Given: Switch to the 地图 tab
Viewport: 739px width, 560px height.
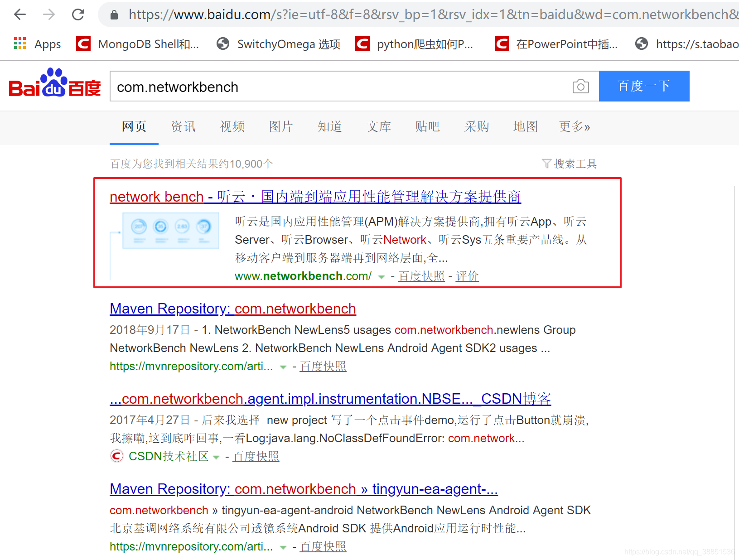Looking at the screenshot, I should tap(526, 126).
